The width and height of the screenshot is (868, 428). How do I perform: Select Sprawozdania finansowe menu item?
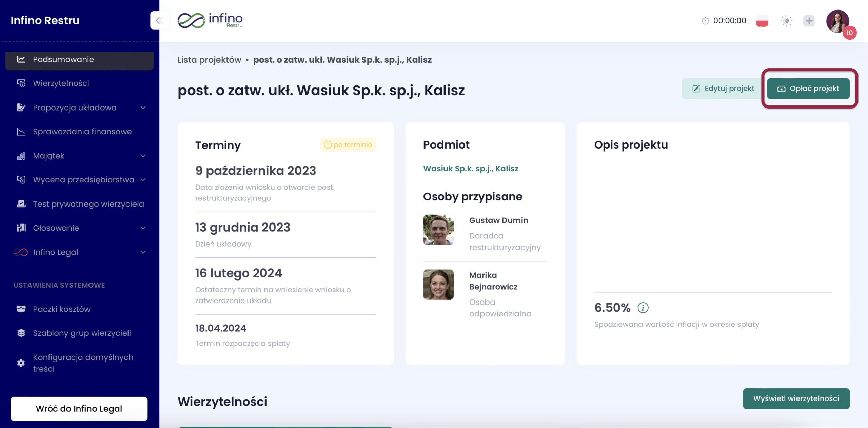[82, 132]
